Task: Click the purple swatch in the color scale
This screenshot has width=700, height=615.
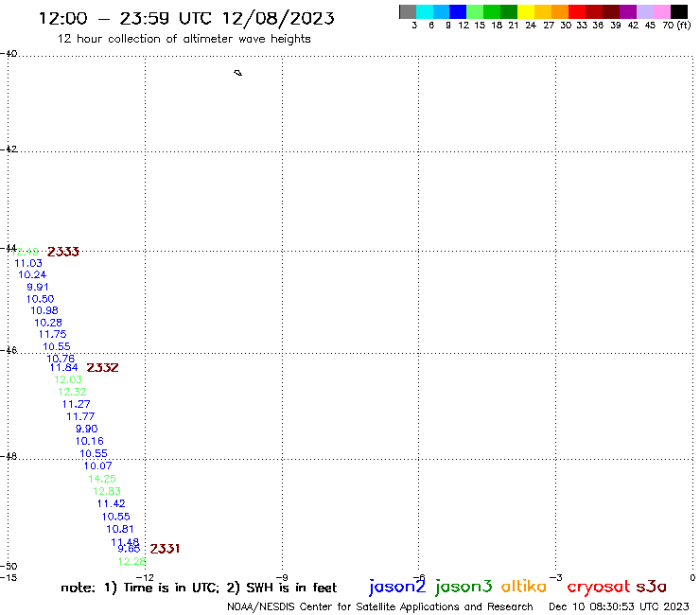Action: (628, 11)
